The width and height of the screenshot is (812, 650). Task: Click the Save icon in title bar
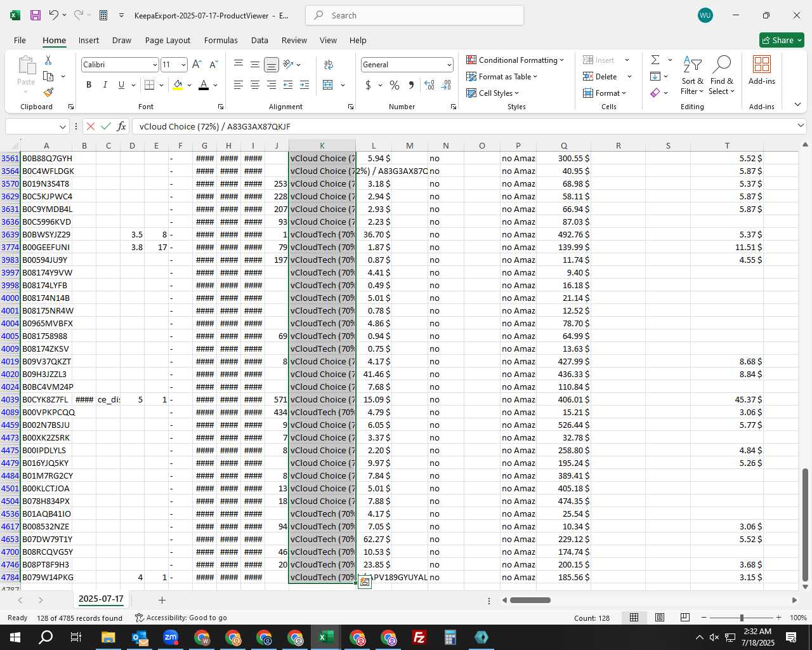click(x=36, y=15)
